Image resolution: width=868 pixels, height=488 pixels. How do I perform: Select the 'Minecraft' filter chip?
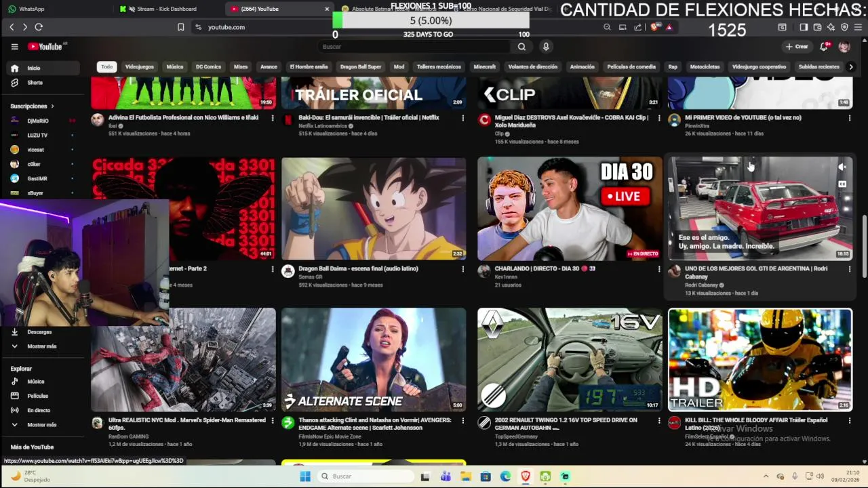(485, 67)
